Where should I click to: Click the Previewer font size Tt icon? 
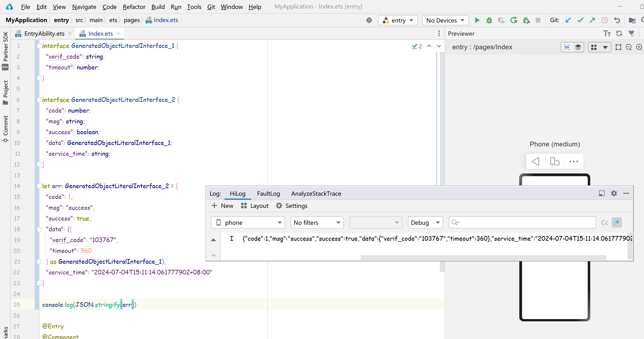607,34
